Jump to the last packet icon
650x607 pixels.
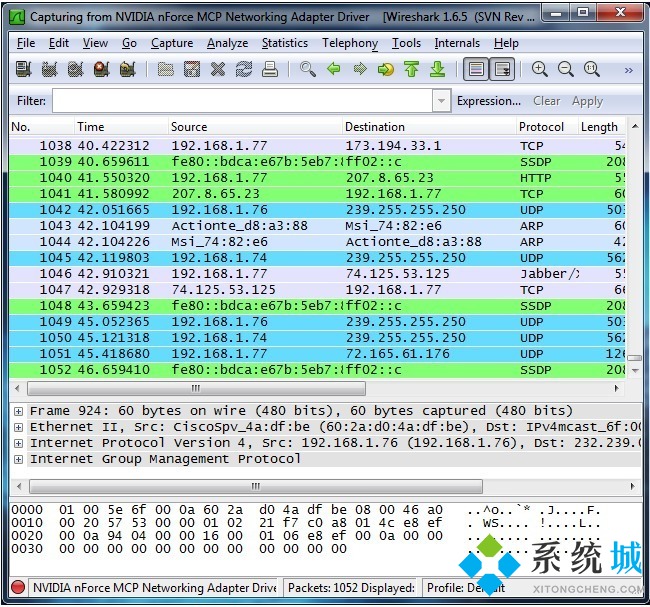[437, 69]
